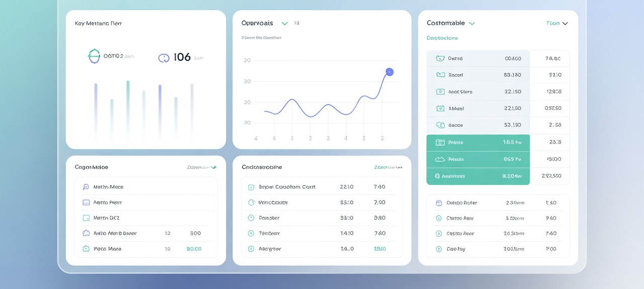The width and height of the screenshot is (644, 289).
Task: Click the calendar icon in the highlighted Pisore row
Action: [440, 142]
